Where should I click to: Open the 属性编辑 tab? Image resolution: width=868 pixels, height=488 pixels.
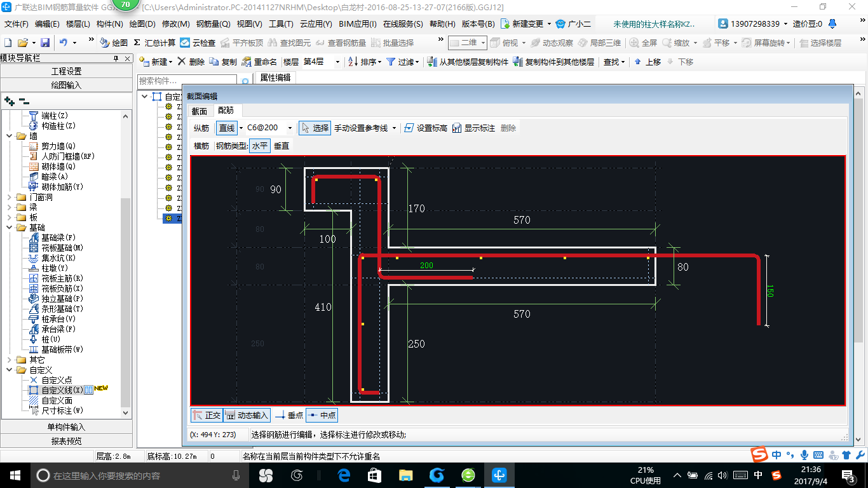275,78
